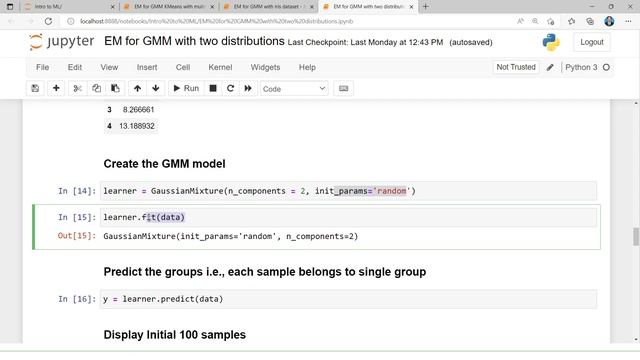Open the Widgets menu
Image resolution: width=640 pixels, height=360 pixels.
click(265, 67)
